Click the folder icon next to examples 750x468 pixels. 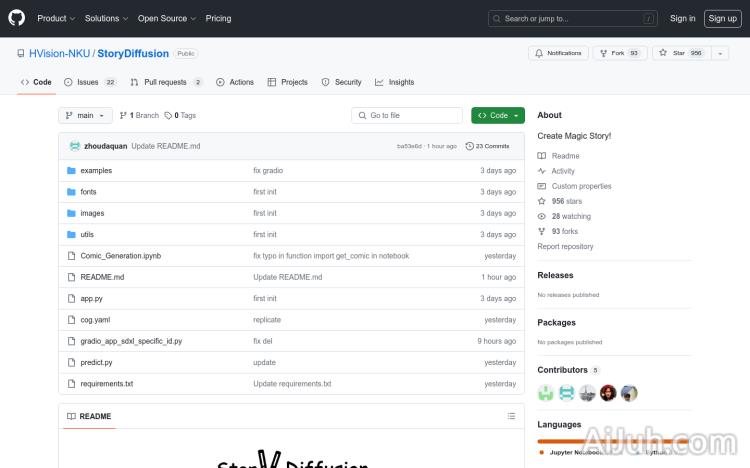[71, 170]
